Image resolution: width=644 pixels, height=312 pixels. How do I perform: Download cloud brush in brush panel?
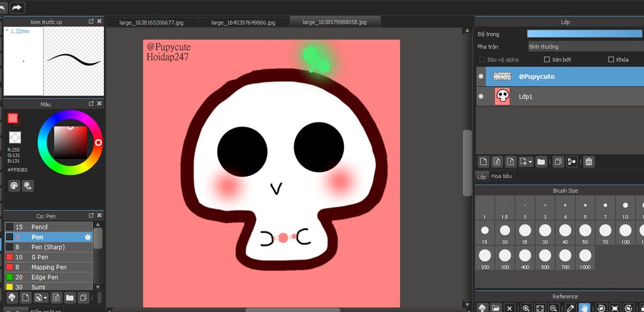click(x=12, y=298)
